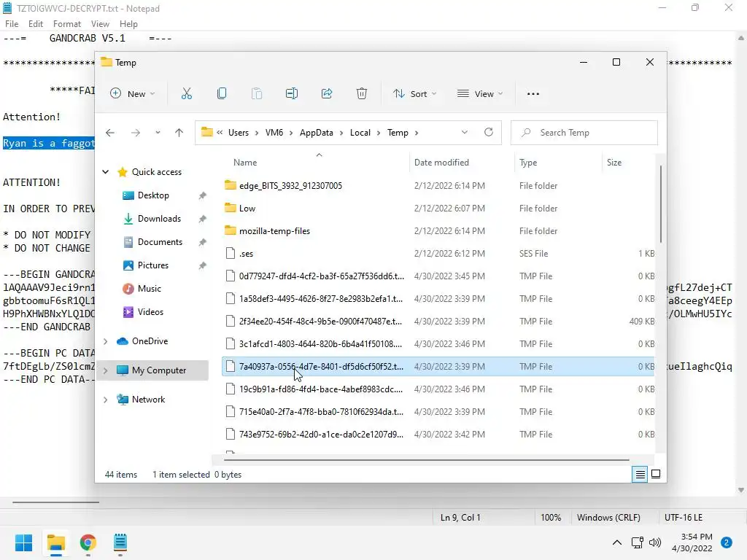
Task: Click the Rename icon in Explorer toolbar
Action: pos(292,94)
